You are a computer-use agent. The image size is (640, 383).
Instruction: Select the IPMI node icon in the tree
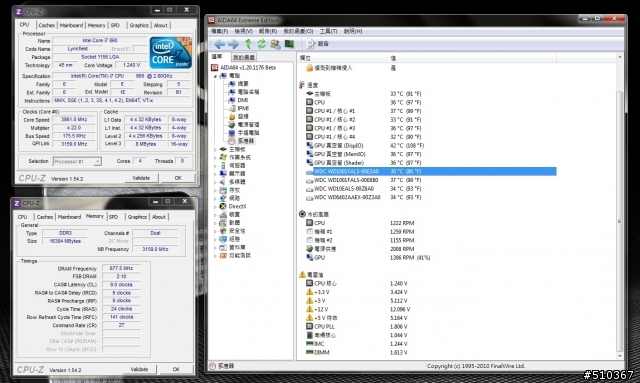pyautogui.click(x=231, y=108)
